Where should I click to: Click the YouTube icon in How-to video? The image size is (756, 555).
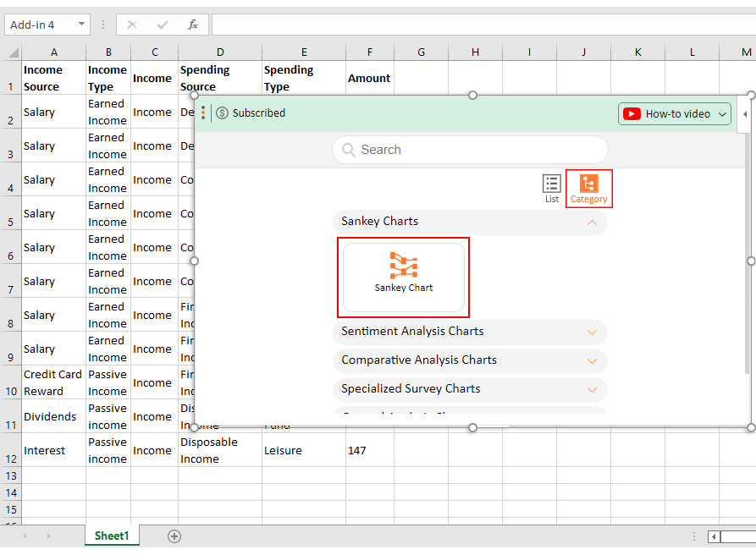point(632,114)
